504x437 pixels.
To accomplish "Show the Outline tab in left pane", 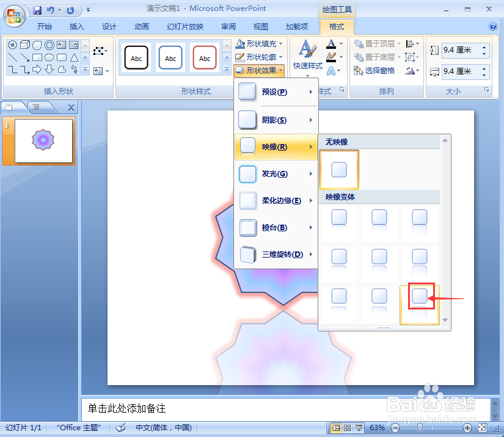I will point(36,107).
